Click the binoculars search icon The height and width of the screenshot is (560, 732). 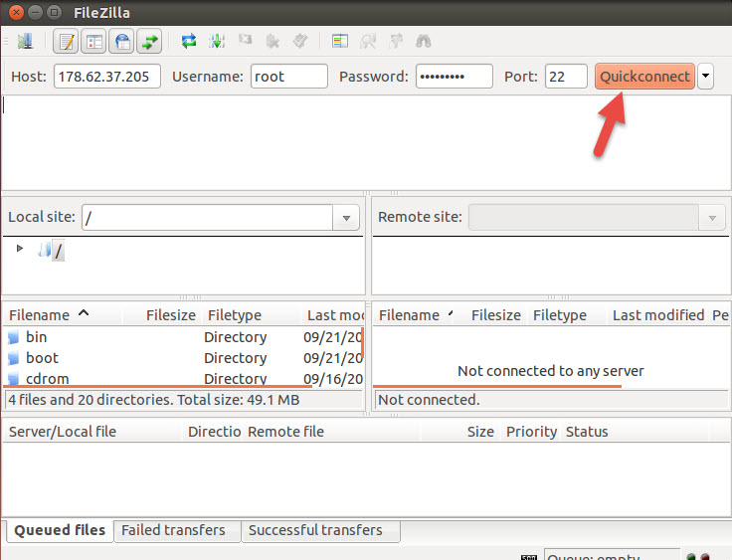click(x=424, y=42)
